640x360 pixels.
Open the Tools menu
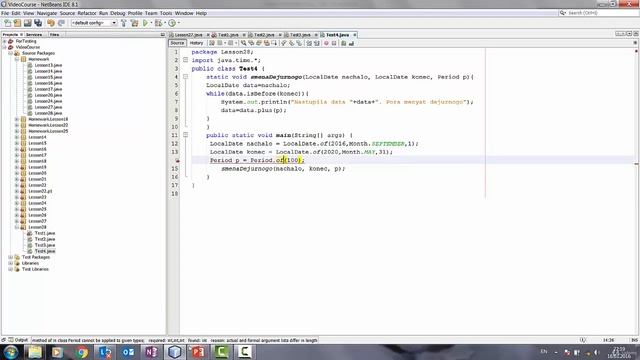[x=166, y=13]
